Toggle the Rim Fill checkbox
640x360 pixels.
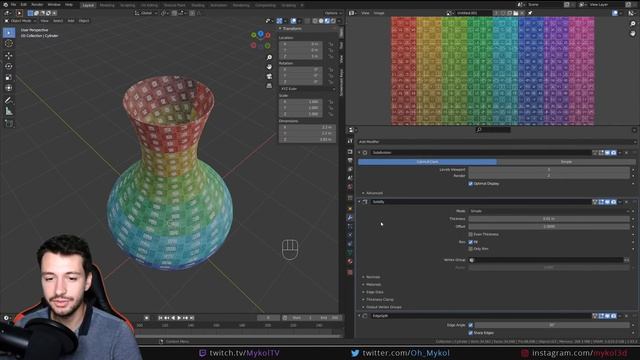click(471, 242)
